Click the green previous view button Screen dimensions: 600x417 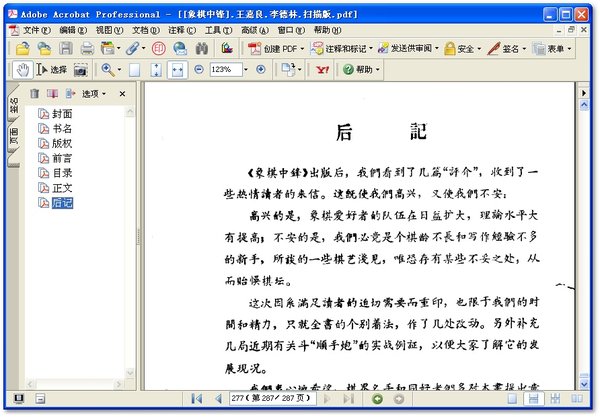pyautogui.click(x=377, y=399)
